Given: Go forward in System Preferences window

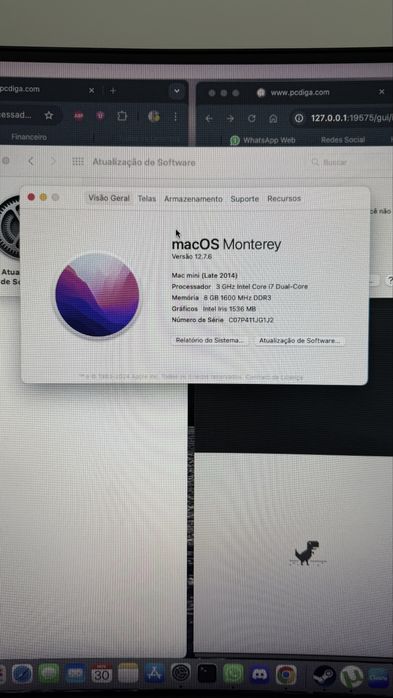Looking at the screenshot, I should [53, 161].
